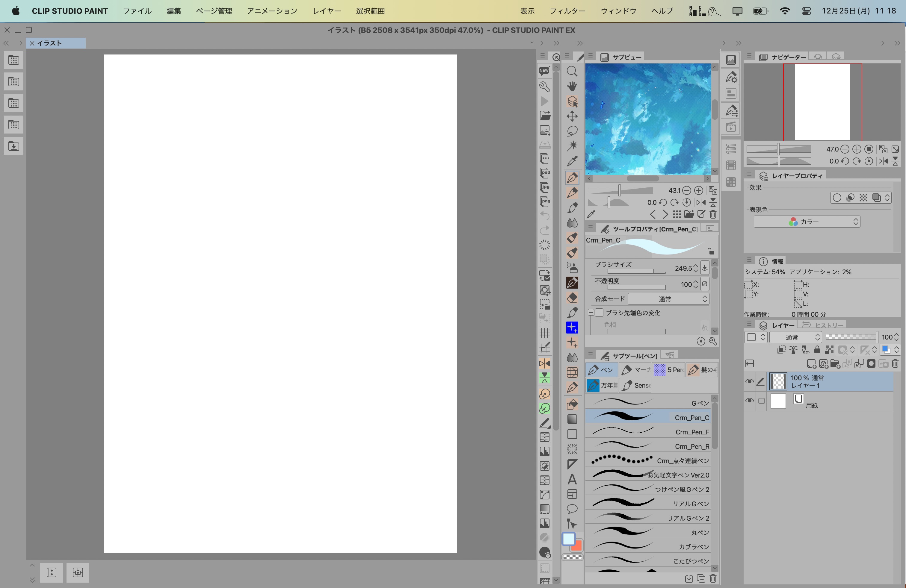Select the Move layer tool
The image size is (906, 588).
[x=572, y=116]
